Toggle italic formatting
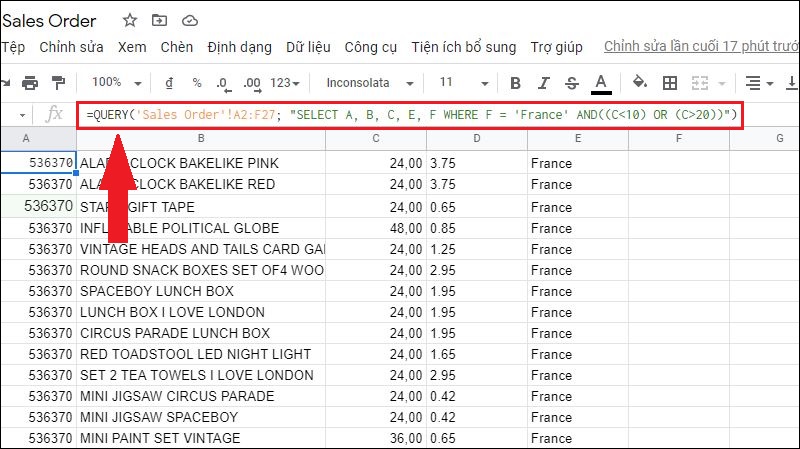Viewport: 800px width, 449px height. coord(544,83)
